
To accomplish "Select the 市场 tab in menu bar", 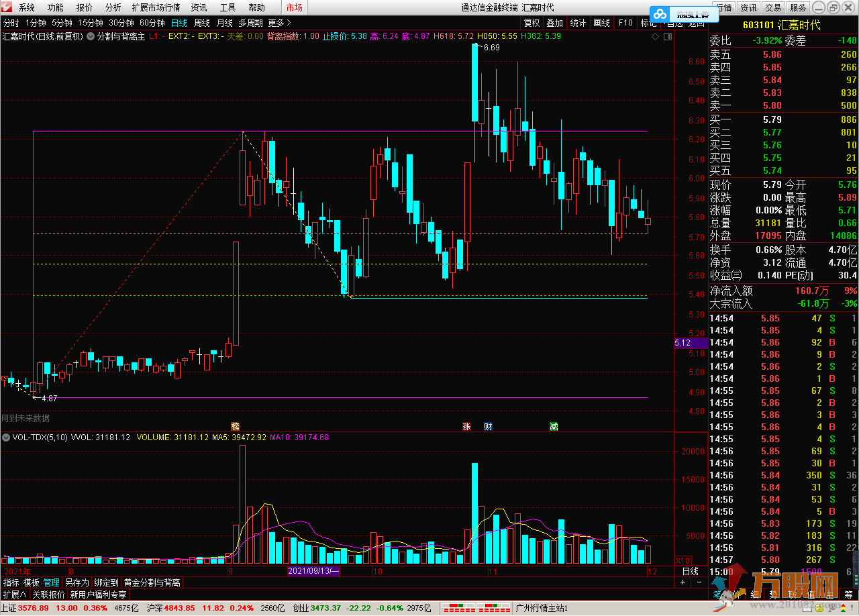I will click(294, 8).
